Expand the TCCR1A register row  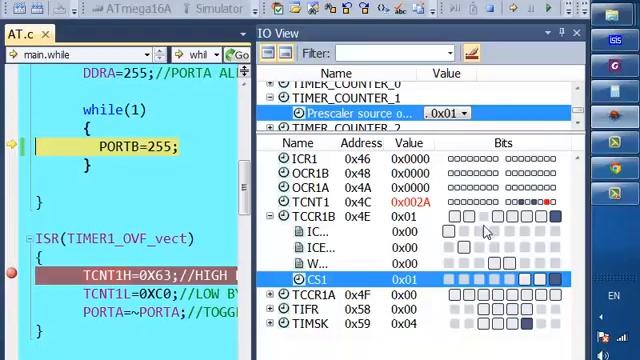pyautogui.click(x=270, y=294)
